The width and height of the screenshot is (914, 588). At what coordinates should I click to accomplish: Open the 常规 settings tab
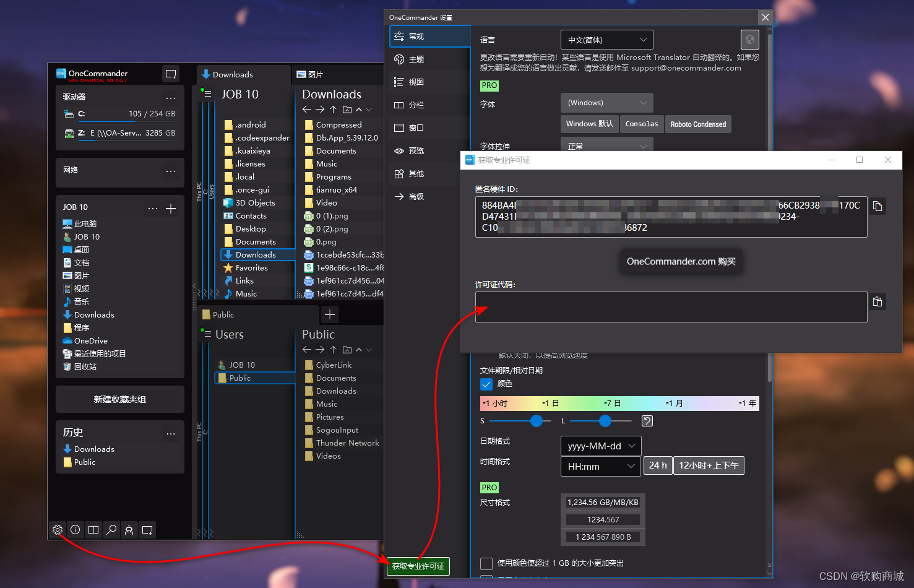[429, 37]
